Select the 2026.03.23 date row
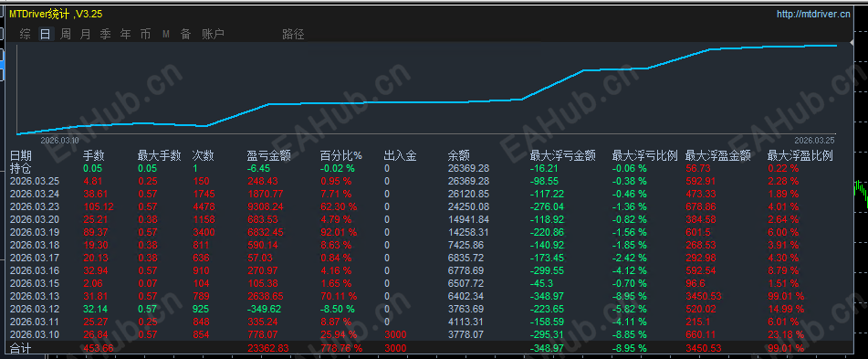Screen dimensions: 868x359 coord(35,206)
